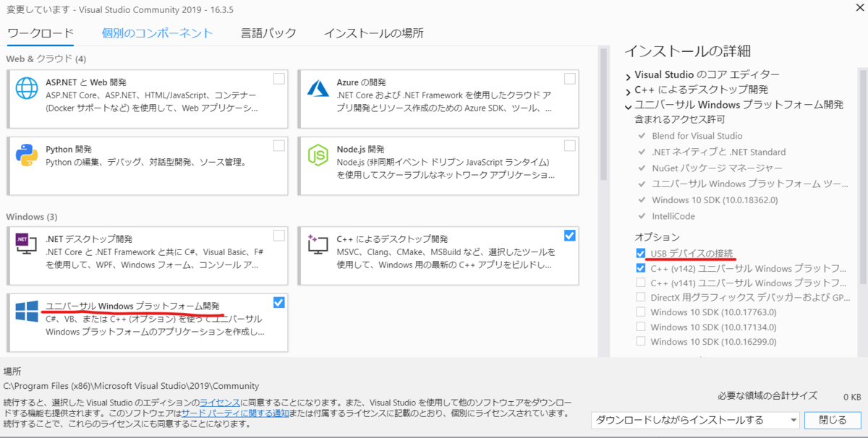Image resolution: width=868 pixels, height=438 pixels.
Task: Check Windows 10 SDK (10.0.17763.0) option
Action: click(x=641, y=312)
